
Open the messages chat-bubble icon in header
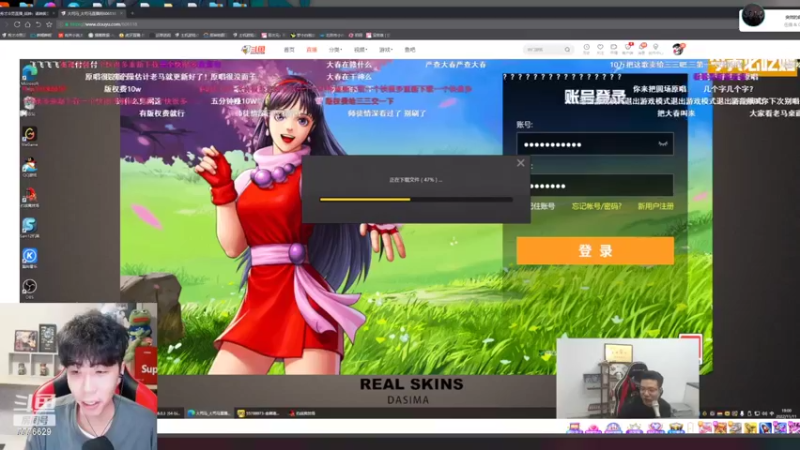(614, 49)
